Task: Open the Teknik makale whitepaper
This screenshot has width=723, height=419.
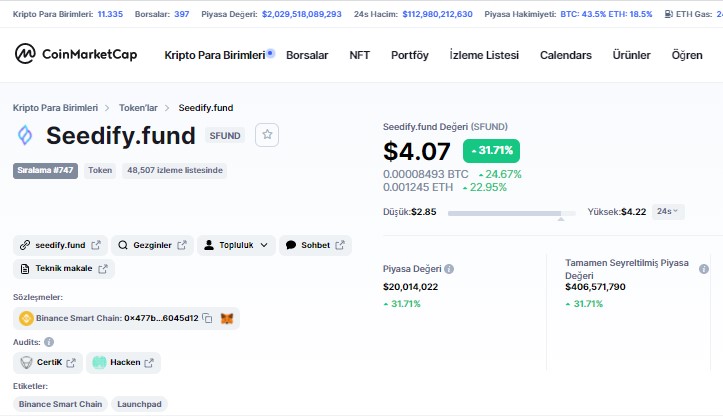Action: point(64,269)
